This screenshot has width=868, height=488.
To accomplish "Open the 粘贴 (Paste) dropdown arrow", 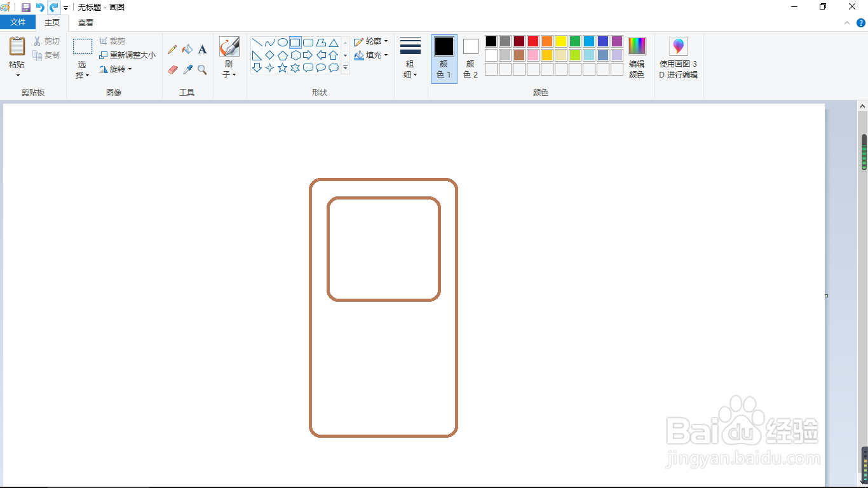I will (x=17, y=75).
